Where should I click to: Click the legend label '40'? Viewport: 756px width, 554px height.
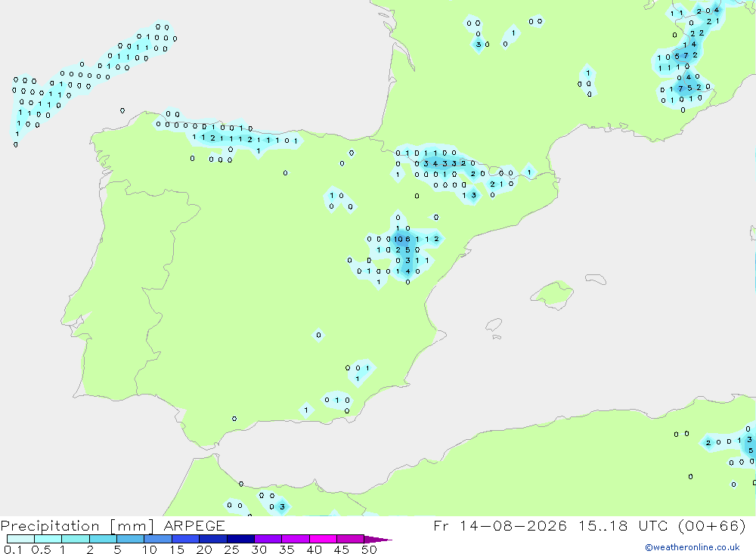point(314,549)
